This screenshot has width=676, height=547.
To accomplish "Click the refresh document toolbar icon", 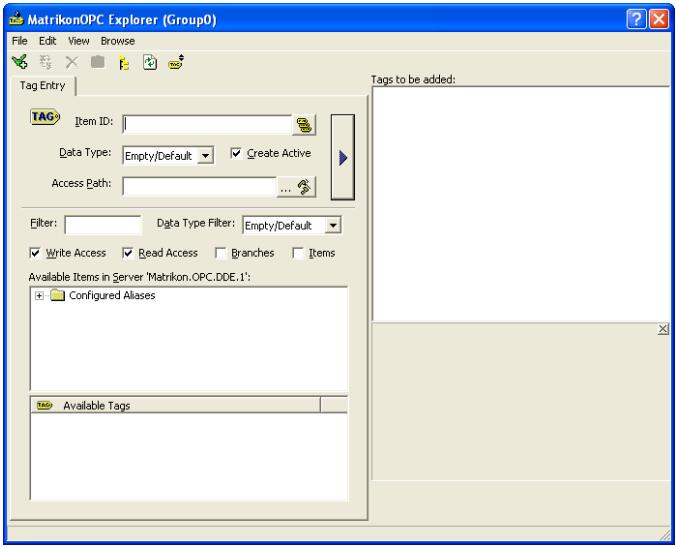I will [x=150, y=63].
